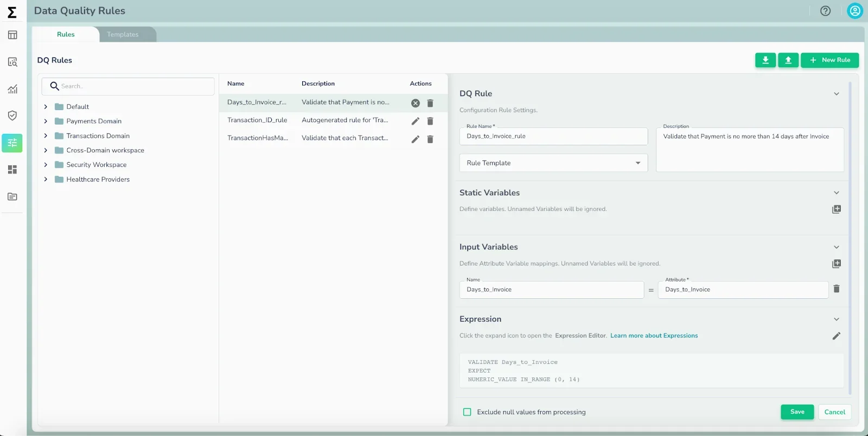Click the download rules icon button
The image size is (868, 436).
(x=765, y=60)
